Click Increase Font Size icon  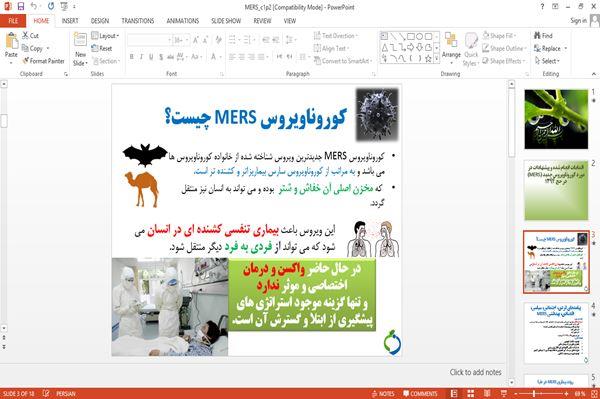(x=196, y=39)
